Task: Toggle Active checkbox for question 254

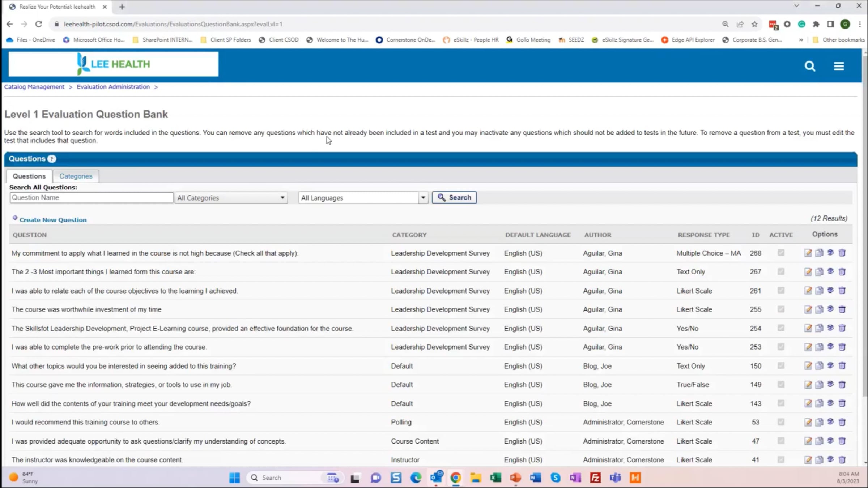Action: click(x=781, y=328)
